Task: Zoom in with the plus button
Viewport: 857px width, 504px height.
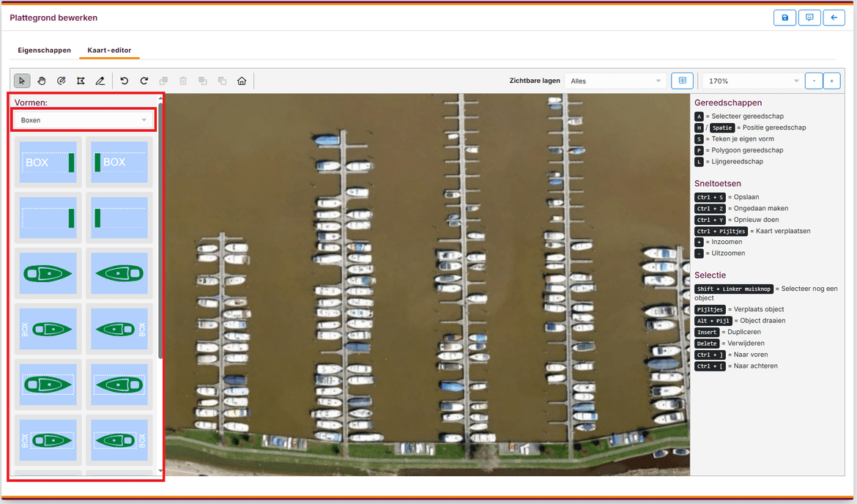Action: 831,81
